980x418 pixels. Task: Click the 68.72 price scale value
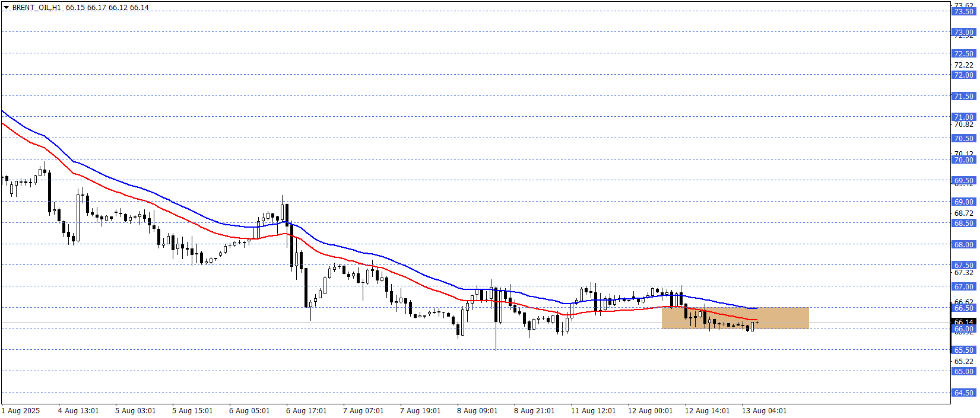click(963, 213)
